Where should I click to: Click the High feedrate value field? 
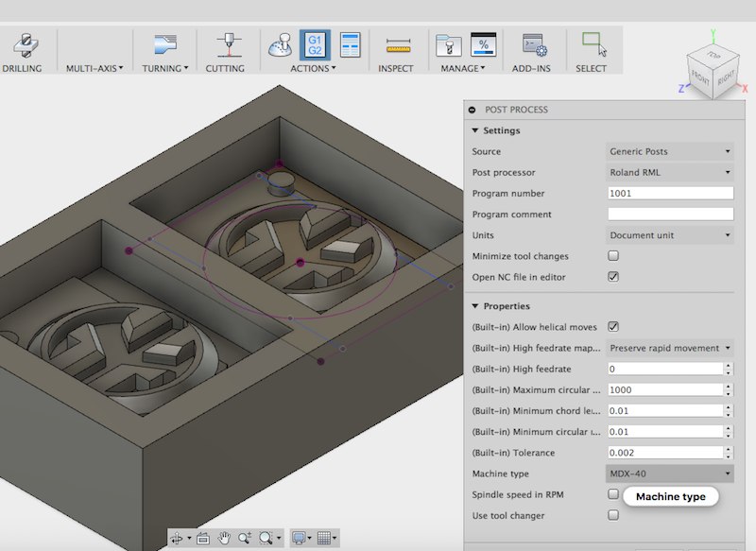(x=666, y=369)
